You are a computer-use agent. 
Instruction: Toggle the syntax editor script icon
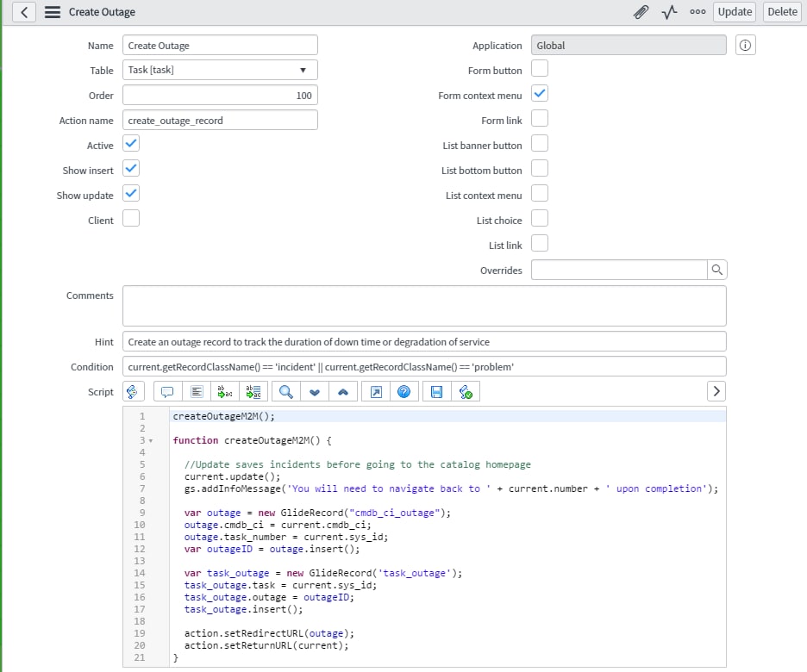(x=132, y=392)
